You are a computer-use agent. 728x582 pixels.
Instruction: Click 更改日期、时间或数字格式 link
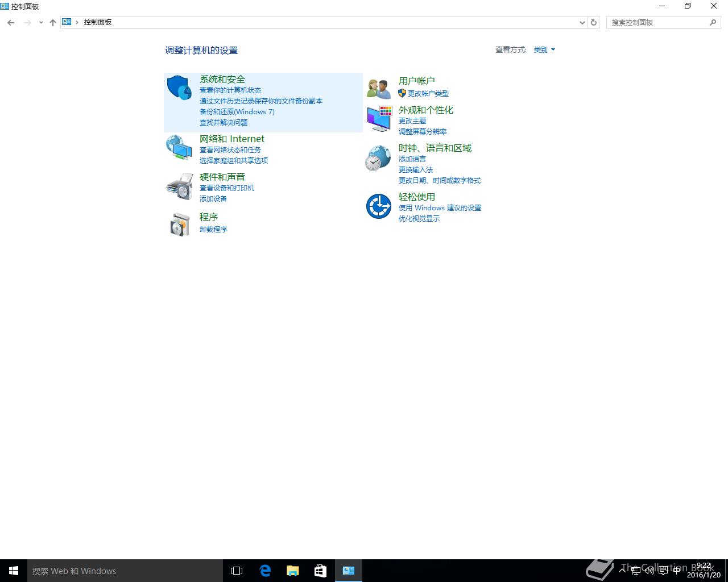coord(440,181)
